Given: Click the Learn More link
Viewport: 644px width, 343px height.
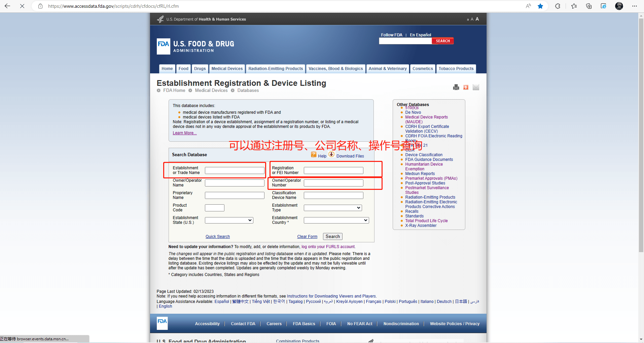Looking at the screenshot, I should (x=185, y=133).
